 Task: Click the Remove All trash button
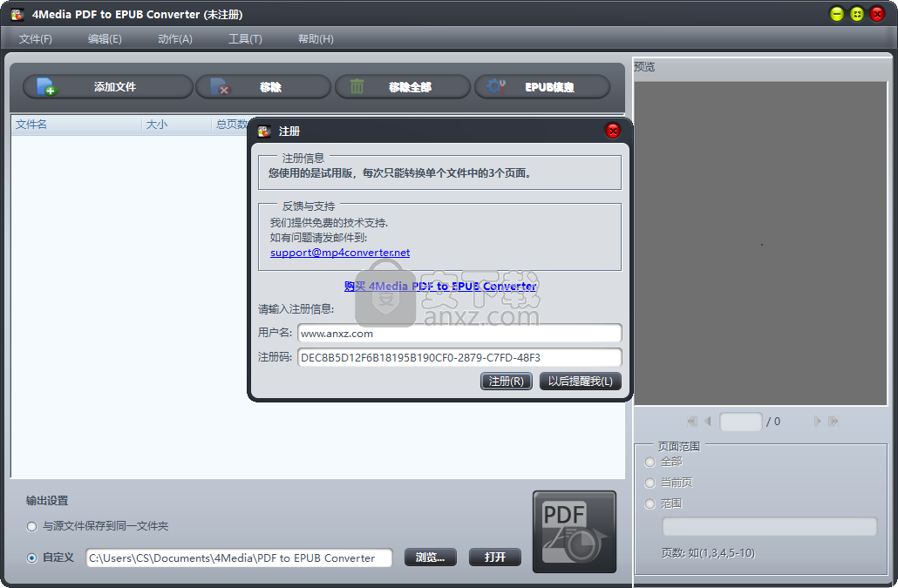[403, 87]
